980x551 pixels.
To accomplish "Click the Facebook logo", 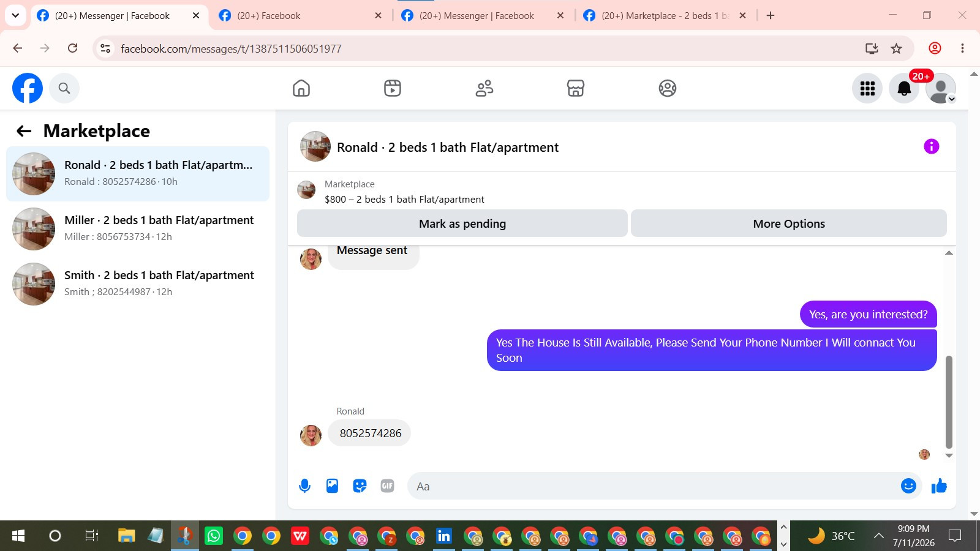I will coord(28,88).
